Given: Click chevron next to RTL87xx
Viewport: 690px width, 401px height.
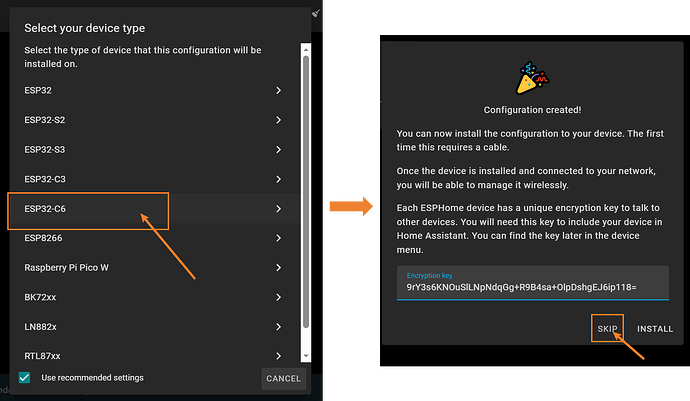Looking at the screenshot, I should click(278, 356).
